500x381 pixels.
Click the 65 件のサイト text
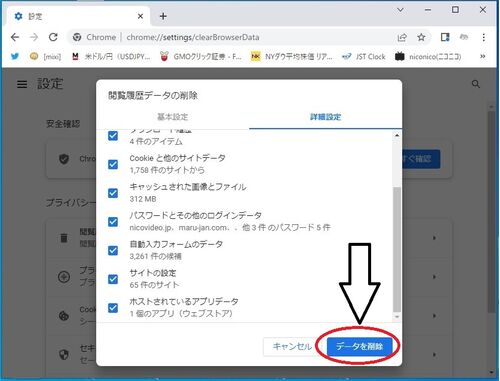click(154, 285)
